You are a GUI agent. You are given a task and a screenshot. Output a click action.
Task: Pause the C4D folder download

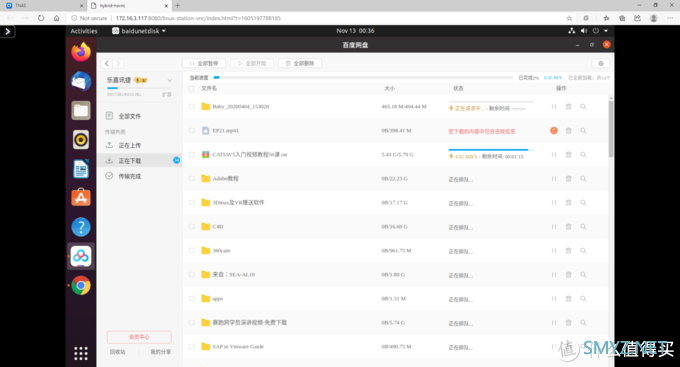click(554, 226)
